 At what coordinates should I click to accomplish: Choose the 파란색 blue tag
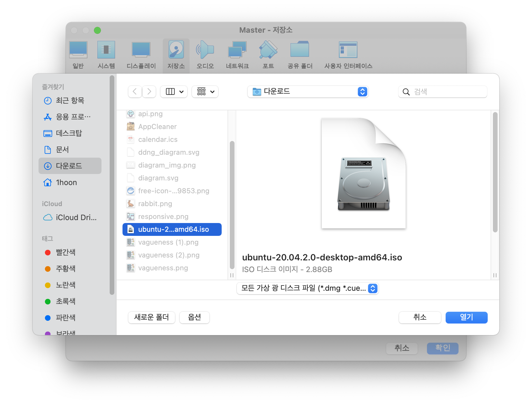click(70, 318)
